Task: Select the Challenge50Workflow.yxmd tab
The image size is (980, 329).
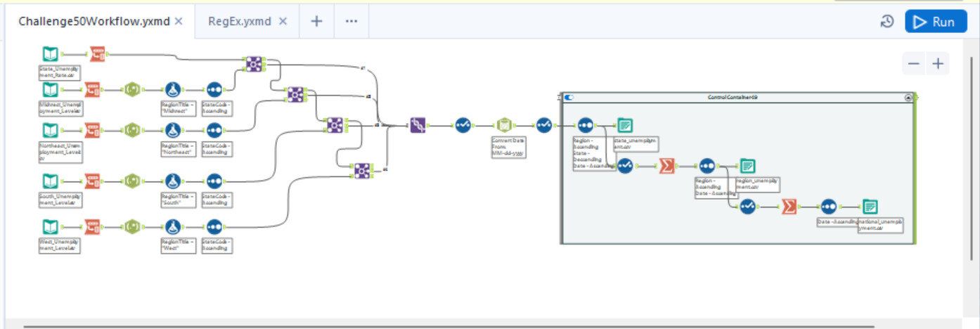Action: (x=94, y=21)
